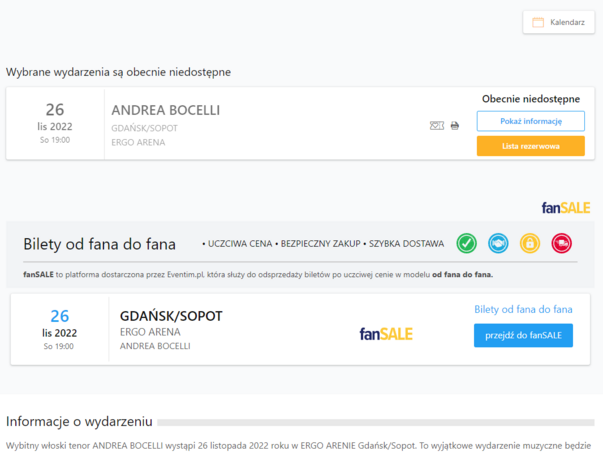Image resolution: width=603 pixels, height=452 pixels.
Task: Click the blue 26 date in the fanSALE row
Action: tap(59, 316)
